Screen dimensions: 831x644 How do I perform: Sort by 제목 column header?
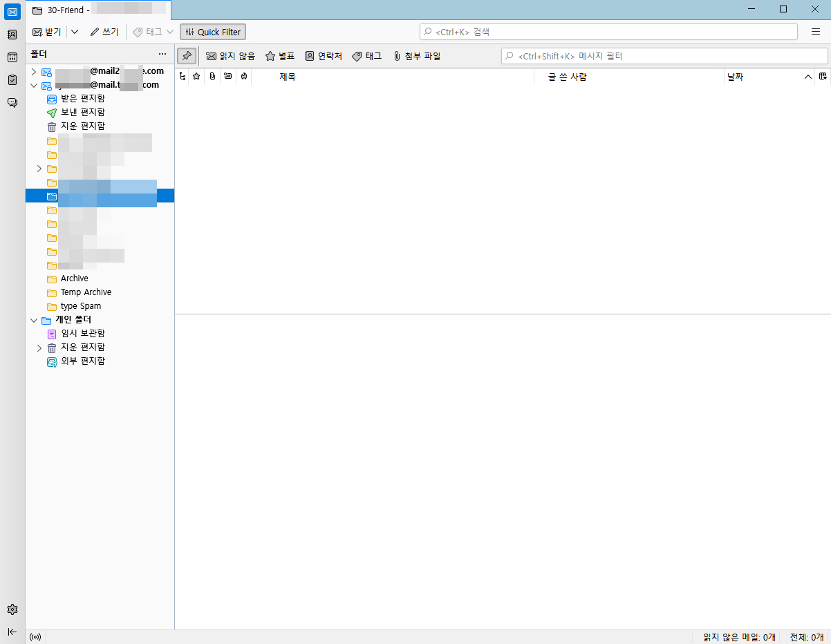pos(393,77)
